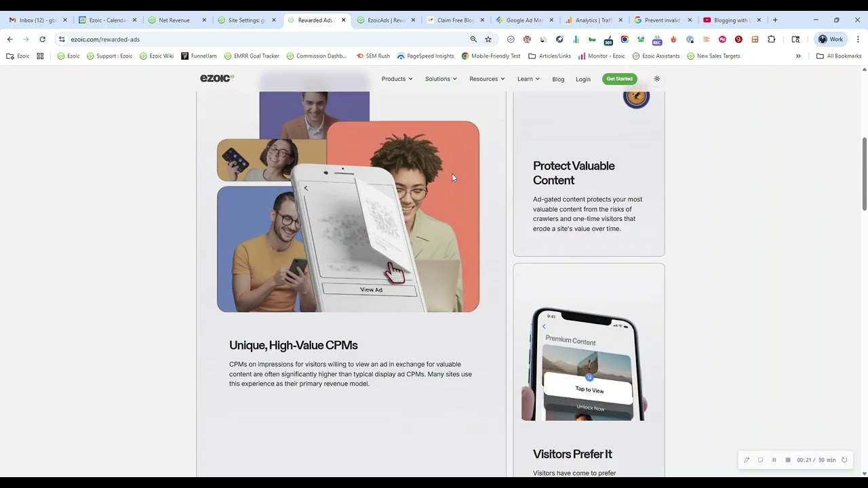Stop the screen recording
The width and height of the screenshot is (868, 488).
pos(787,460)
